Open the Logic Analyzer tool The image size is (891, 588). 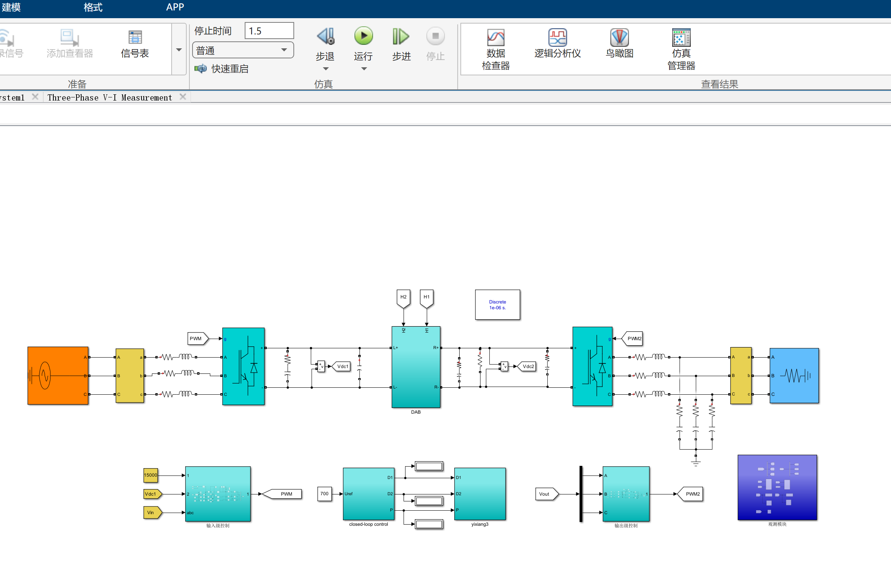pos(557,38)
